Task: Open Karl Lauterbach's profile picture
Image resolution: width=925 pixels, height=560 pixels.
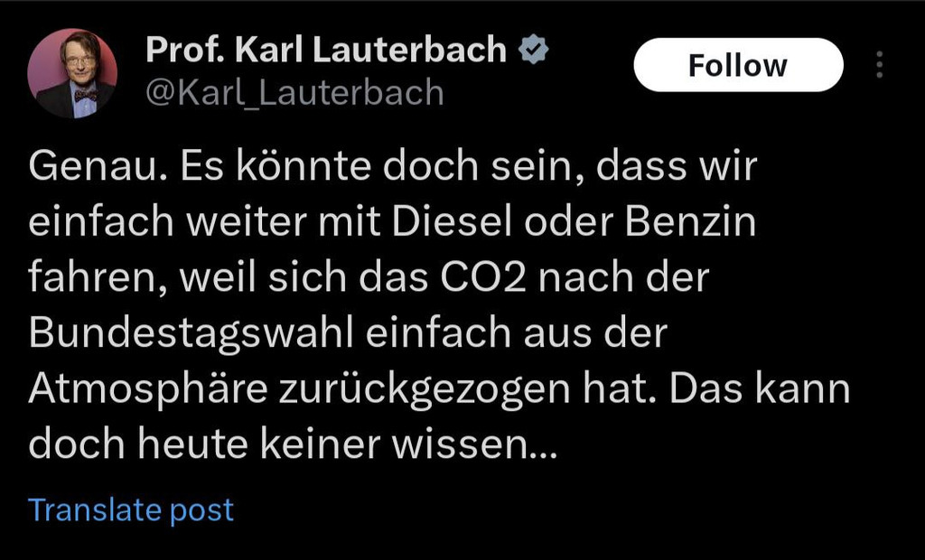Action: point(73,74)
